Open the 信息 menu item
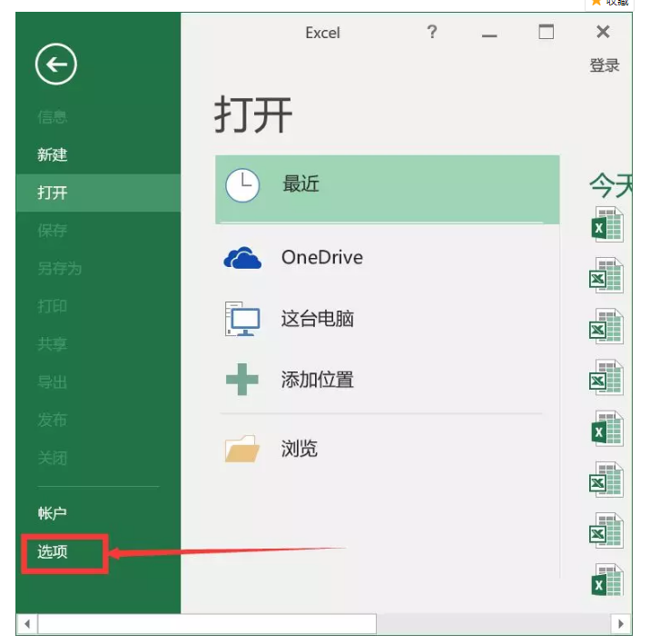650x644 pixels. pos(53,117)
